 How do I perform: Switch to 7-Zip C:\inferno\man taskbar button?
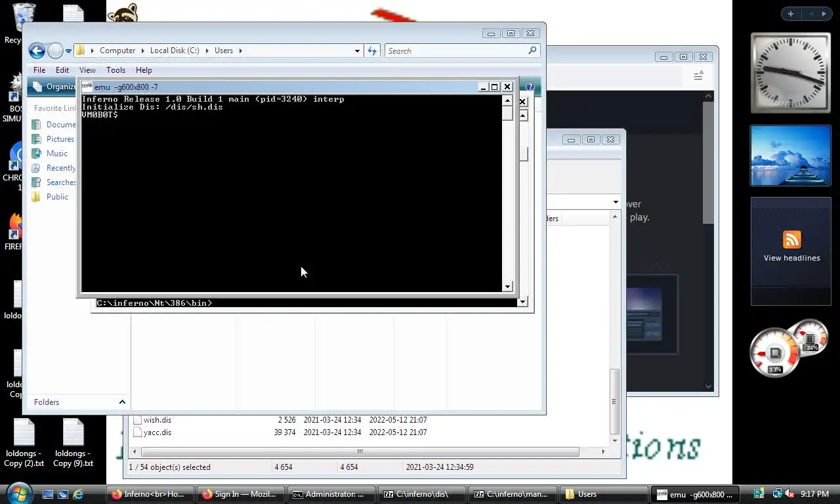pyautogui.click(x=512, y=494)
